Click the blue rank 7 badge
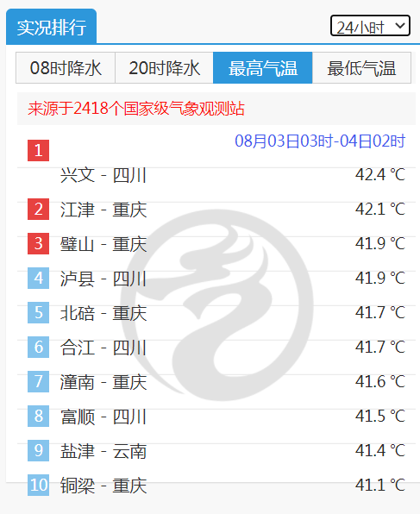 [38, 381]
